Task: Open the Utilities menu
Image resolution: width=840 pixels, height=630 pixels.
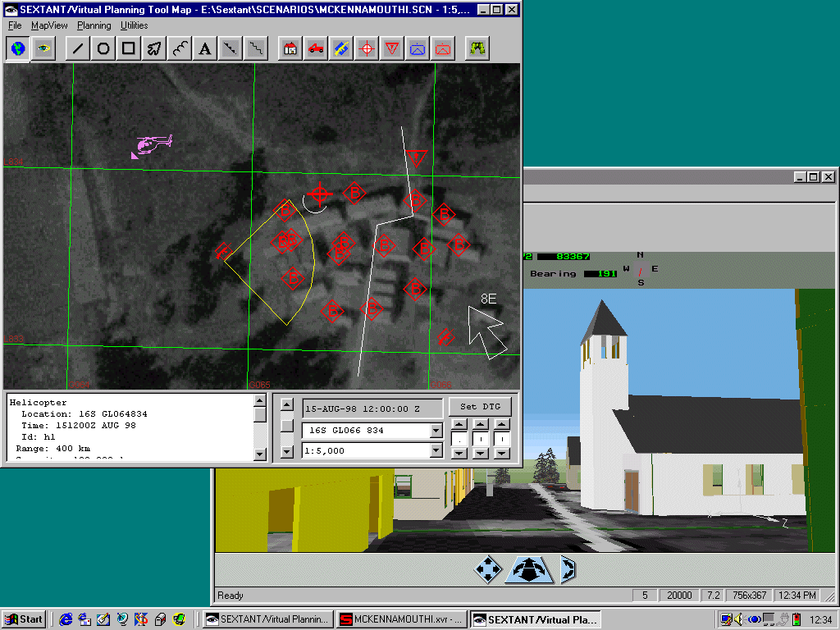Action: point(134,25)
